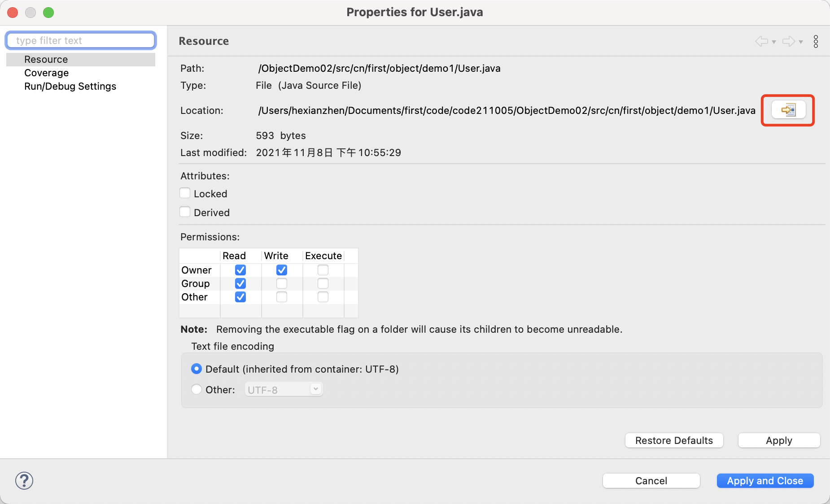The image size is (830, 504).
Task: Enable the Derived attribute checkbox
Action: [185, 212]
